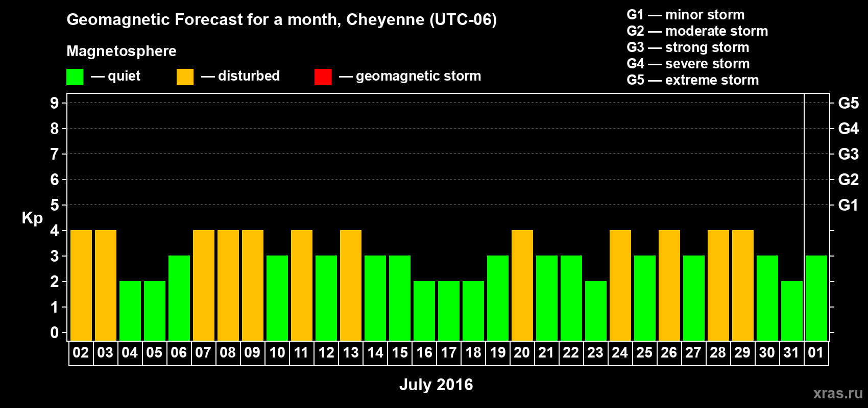Click the date label '19' on the axis
Viewport: 868px width, 408px height.
(497, 352)
